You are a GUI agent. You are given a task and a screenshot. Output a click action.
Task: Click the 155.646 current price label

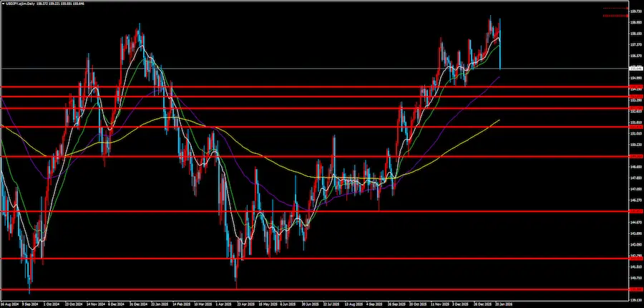tap(635, 69)
